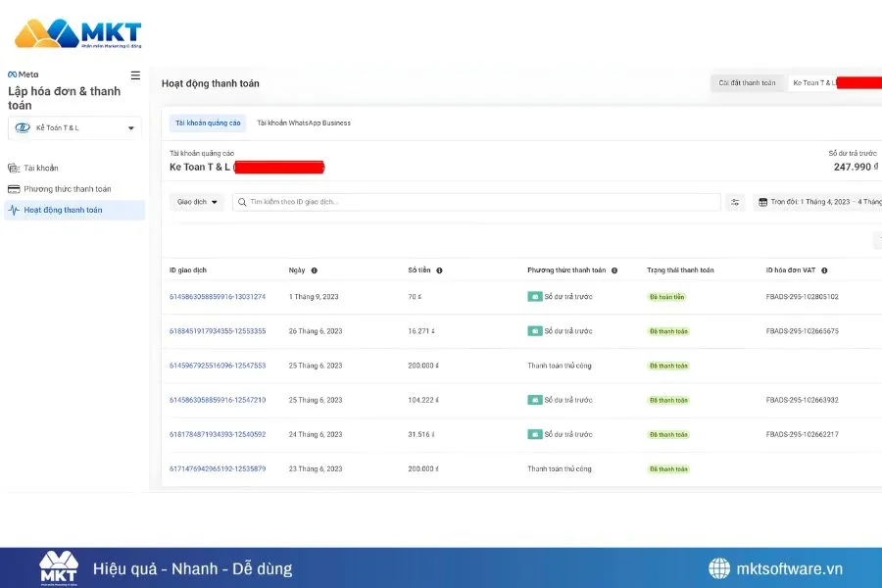
Task: Click the Meta logo in sidebar
Action: [24, 74]
